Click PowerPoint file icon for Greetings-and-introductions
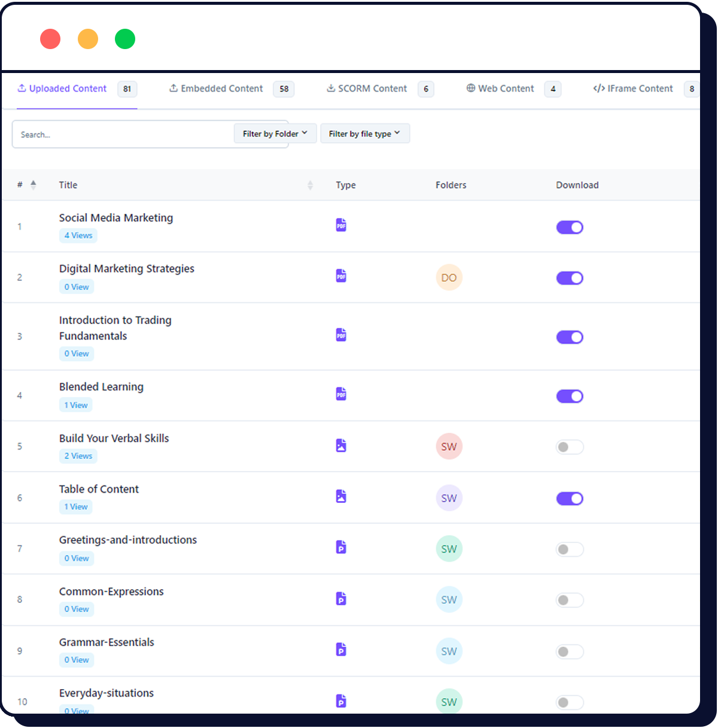 coord(341,547)
